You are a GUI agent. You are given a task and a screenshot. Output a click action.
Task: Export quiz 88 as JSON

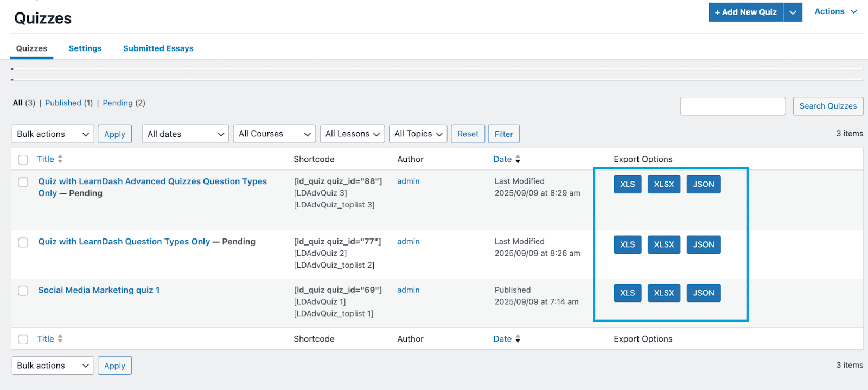tap(704, 184)
